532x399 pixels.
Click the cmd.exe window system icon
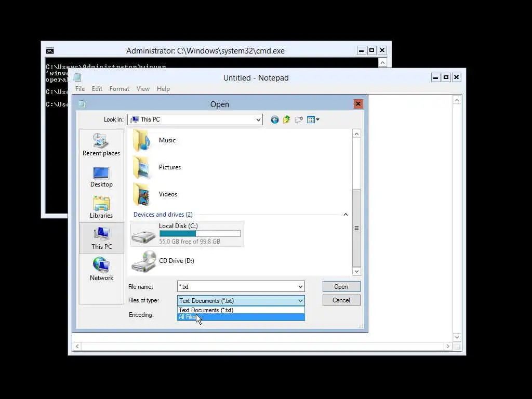click(x=50, y=51)
